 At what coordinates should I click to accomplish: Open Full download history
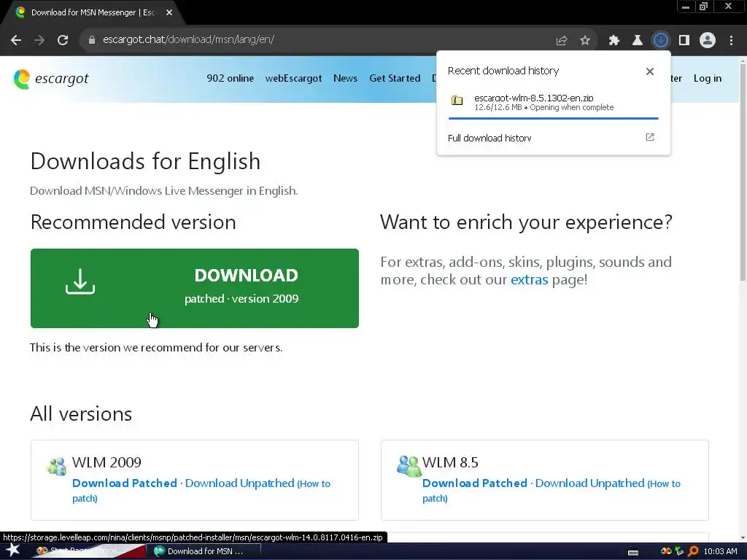489,138
